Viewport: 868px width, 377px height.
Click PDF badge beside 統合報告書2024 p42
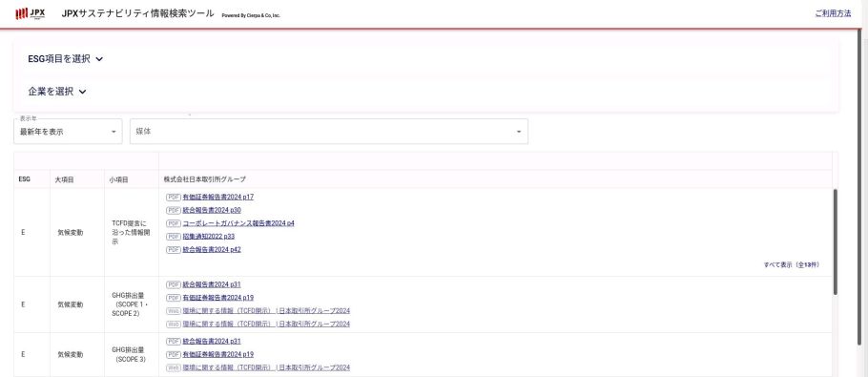[174, 250]
